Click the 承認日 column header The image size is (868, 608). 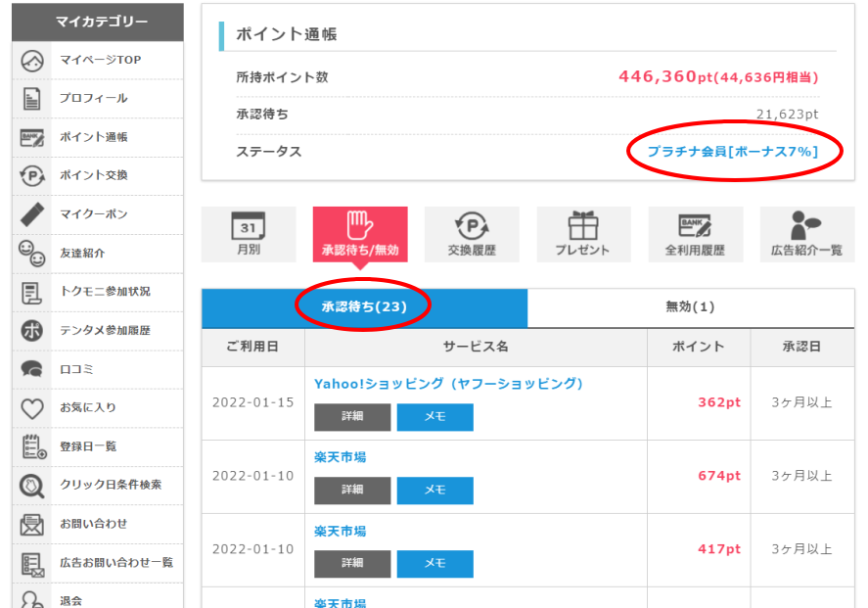[801, 347]
